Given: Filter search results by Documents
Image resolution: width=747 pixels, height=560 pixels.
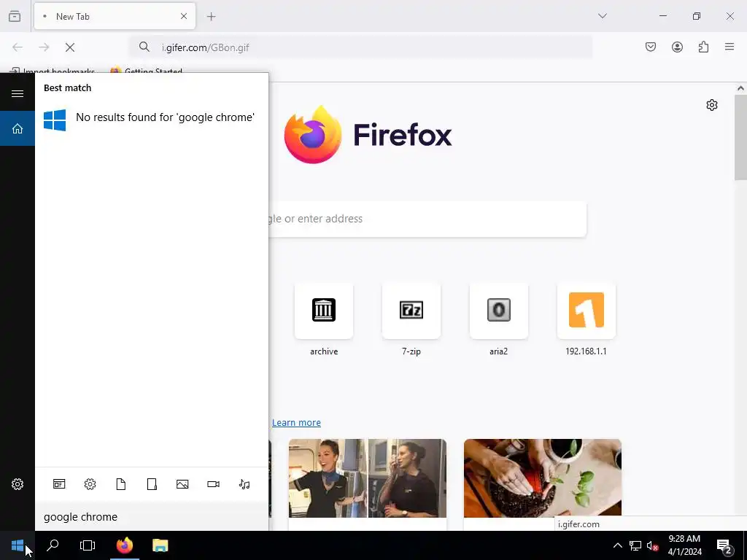Looking at the screenshot, I should tap(121, 484).
